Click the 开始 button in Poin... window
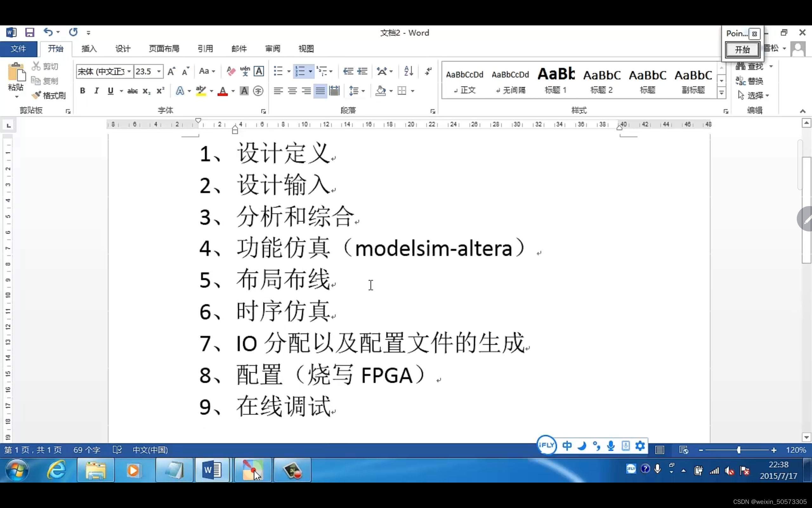Screen dimensions: 812x508 (743, 50)
